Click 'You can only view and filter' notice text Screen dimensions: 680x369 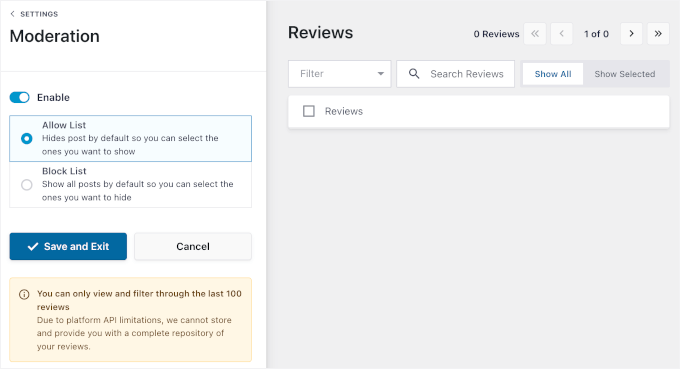pos(139,300)
